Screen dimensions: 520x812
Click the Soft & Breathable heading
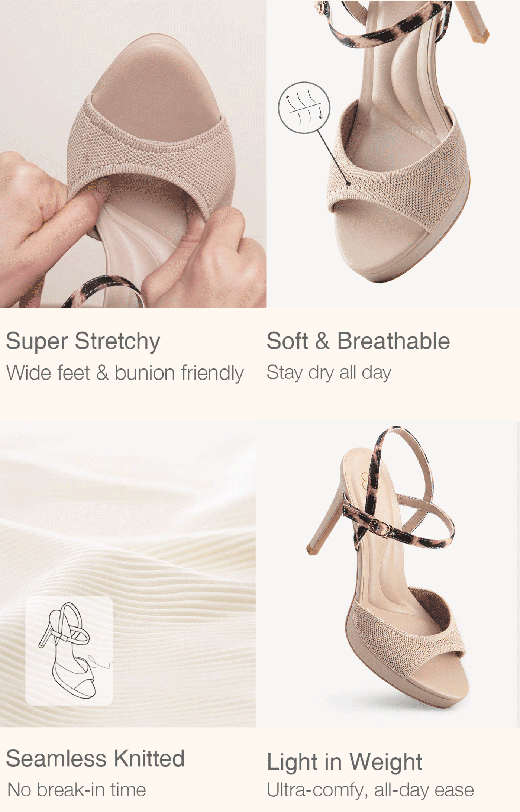tap(358, 341)
